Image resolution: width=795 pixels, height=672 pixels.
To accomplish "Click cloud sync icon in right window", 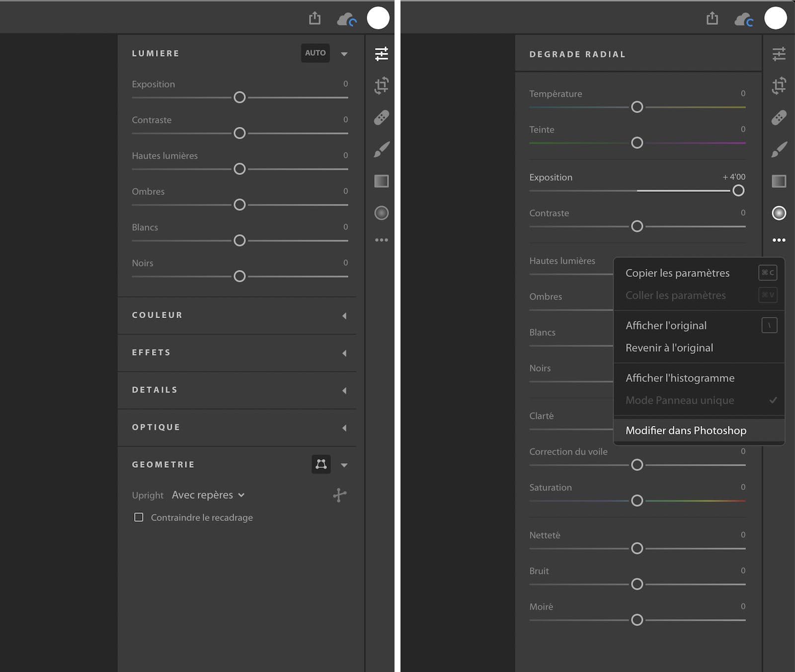I will (744, 19).
